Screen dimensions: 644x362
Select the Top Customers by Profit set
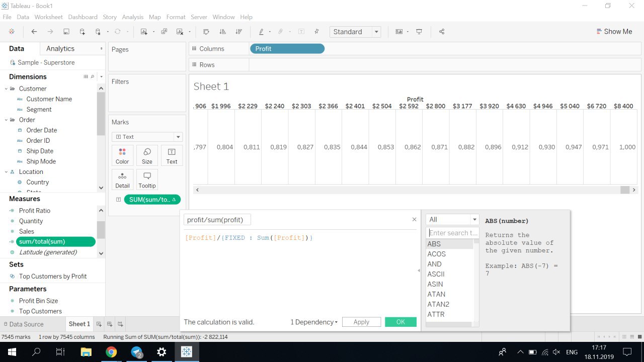pyautogui.click(x=53, y=277)
